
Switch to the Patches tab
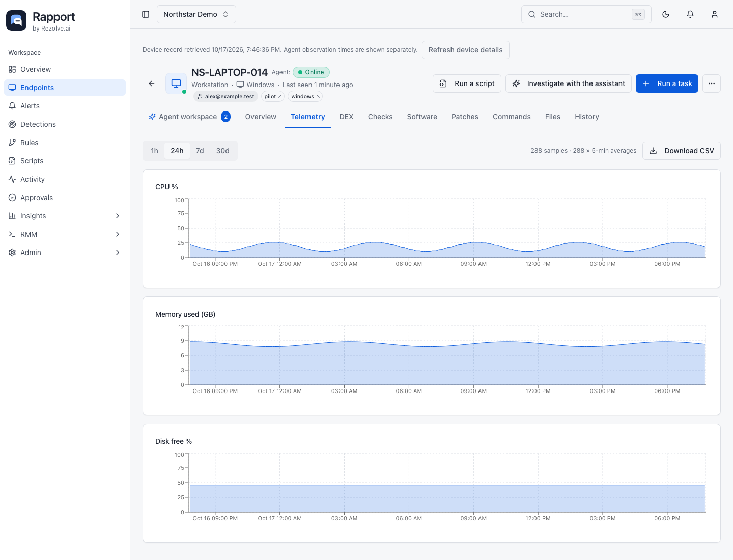[x=465, y=117]
